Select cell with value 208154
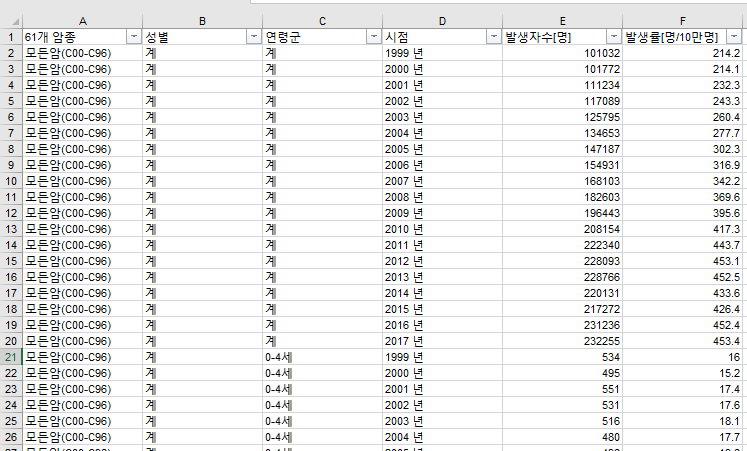This screenshot has width=747, height=451. [x=563, y=229]
